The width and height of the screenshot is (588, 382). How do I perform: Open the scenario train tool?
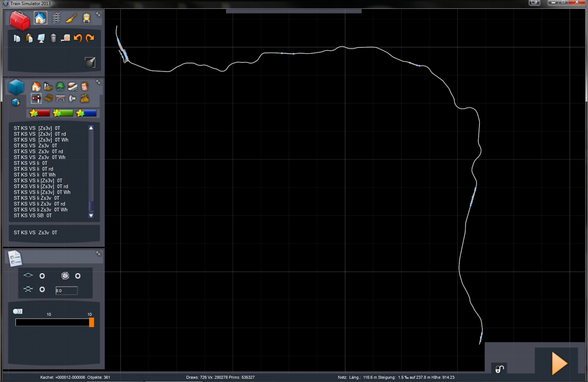point(87,18)
